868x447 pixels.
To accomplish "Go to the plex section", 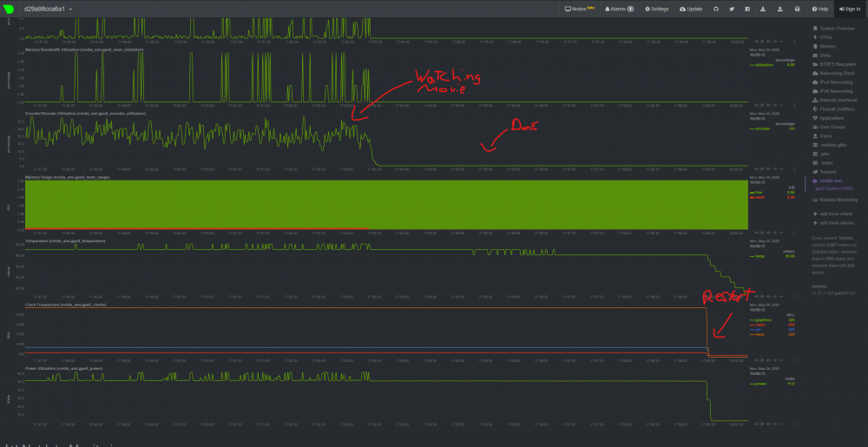I will pos(825,154).
